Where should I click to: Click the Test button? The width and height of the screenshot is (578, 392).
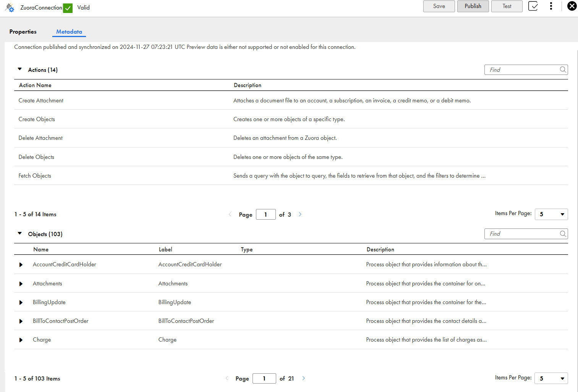click(507, 6)
